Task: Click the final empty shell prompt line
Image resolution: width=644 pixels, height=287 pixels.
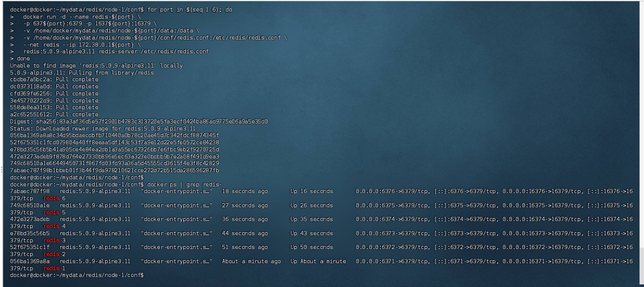Action: coord(77,275)
